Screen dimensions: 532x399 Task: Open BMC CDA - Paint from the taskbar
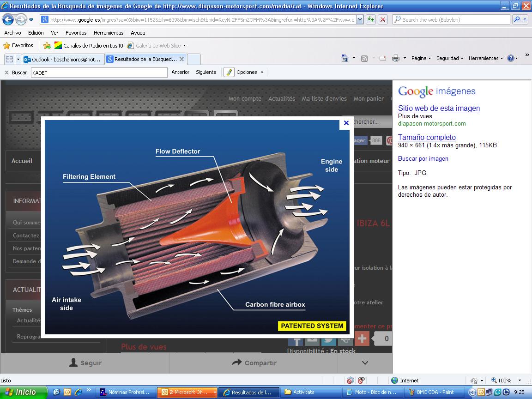tap(431, 392)
